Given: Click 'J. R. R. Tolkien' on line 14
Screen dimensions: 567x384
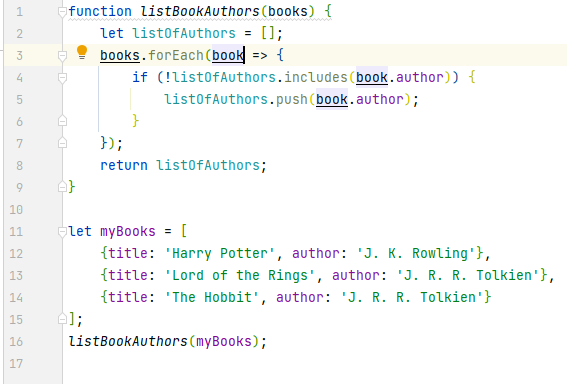Looking at the screenshot, I should coord(412,298).
